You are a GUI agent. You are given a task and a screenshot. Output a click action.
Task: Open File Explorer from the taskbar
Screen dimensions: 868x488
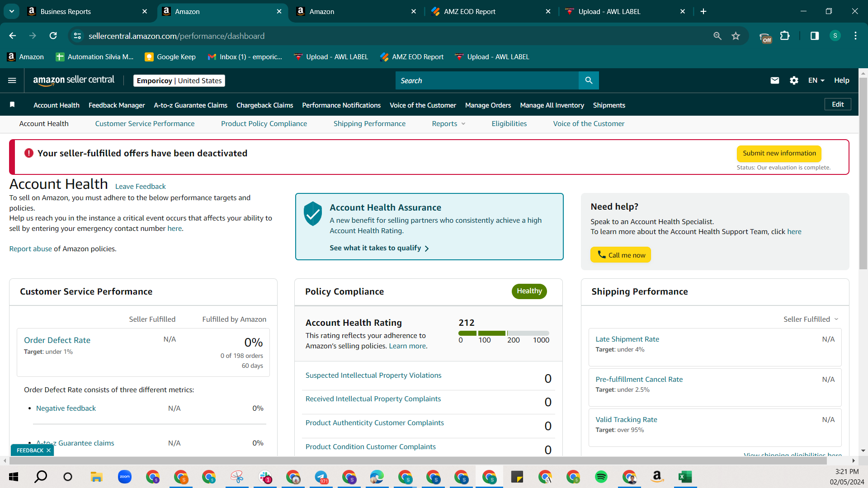[96, 477]
